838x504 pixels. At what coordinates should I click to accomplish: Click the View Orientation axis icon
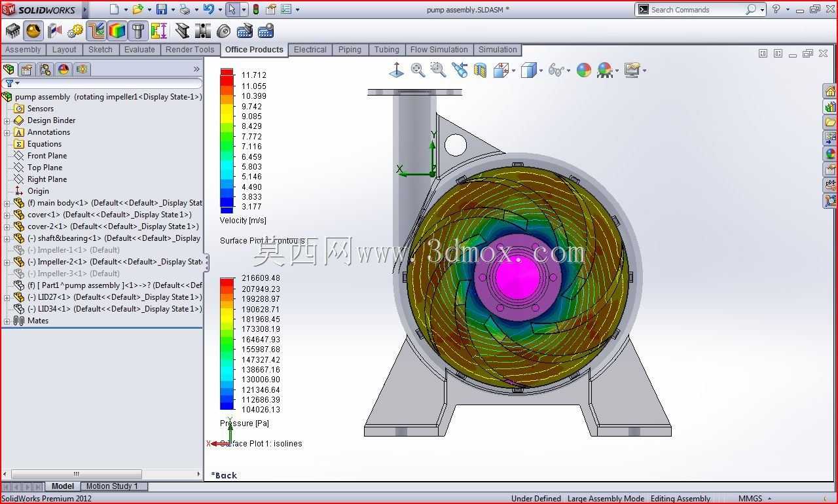click(x=396, y=70)
